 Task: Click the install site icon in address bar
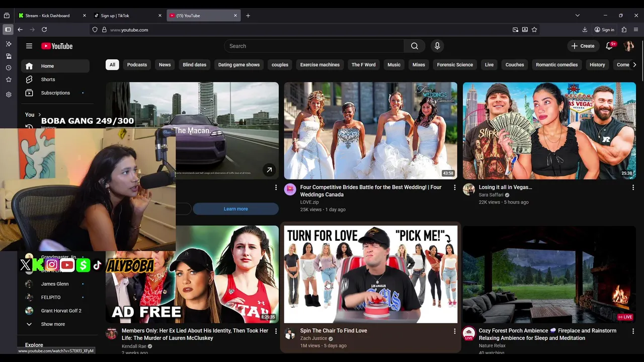(525, 30)
